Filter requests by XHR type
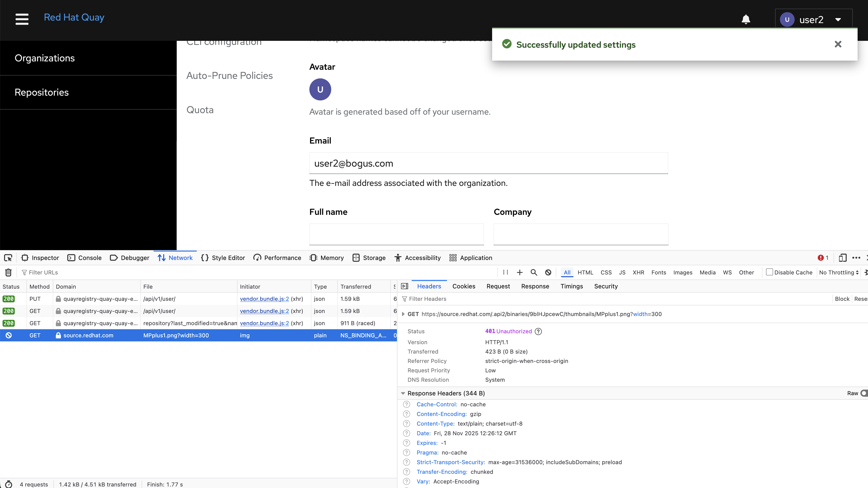 coord(638,272)
